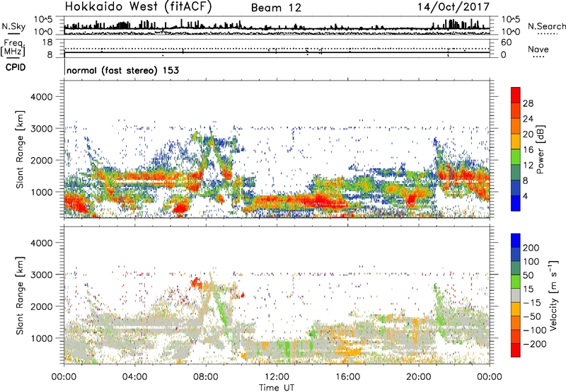Pick the 16–20 dB yellow Power segment
The image size is (566, 392).
516,142
